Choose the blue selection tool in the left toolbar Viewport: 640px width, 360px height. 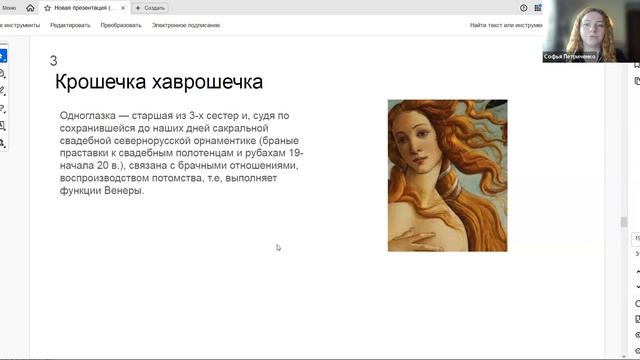coord(3,56)
